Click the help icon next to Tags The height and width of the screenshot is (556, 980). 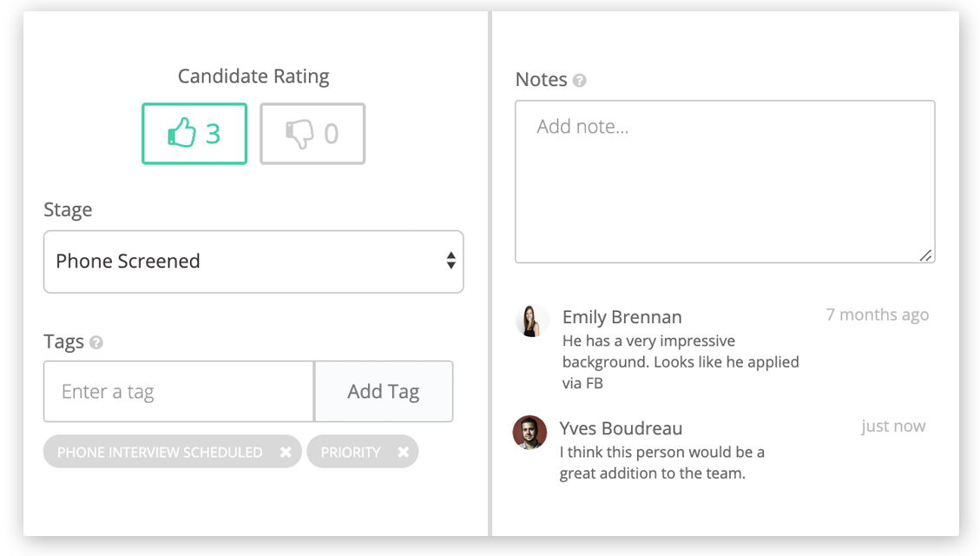click(98, 342)
